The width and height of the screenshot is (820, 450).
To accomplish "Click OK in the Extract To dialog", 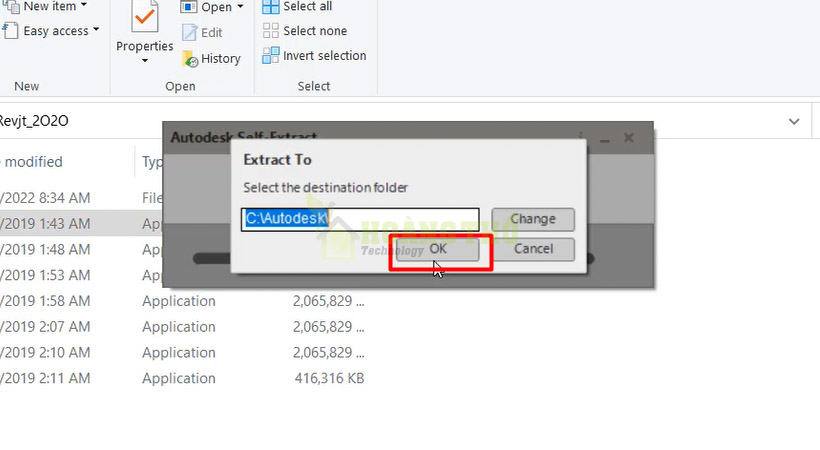I will [437, 249].
